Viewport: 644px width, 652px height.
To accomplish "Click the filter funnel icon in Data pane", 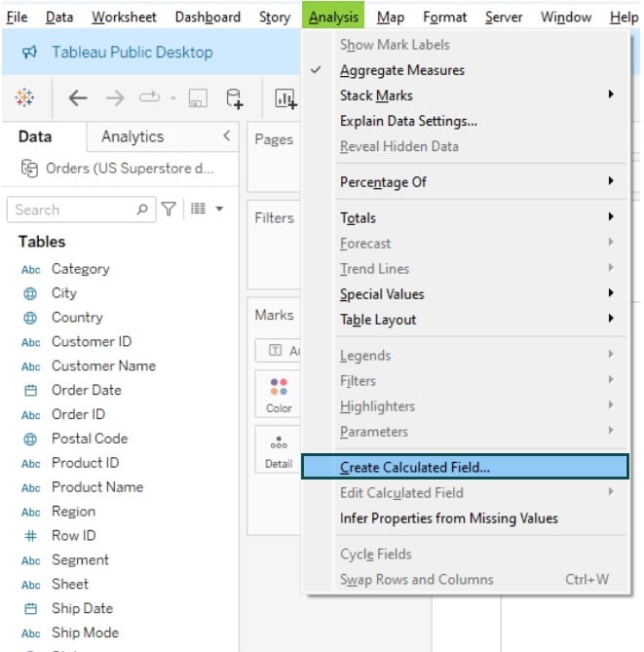I will click(x=169, y=210).
